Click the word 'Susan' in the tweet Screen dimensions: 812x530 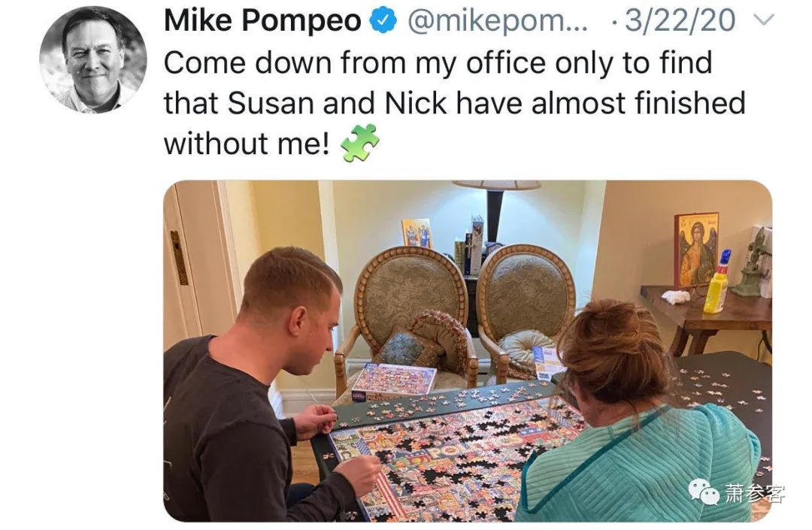[x=271, y=103]
